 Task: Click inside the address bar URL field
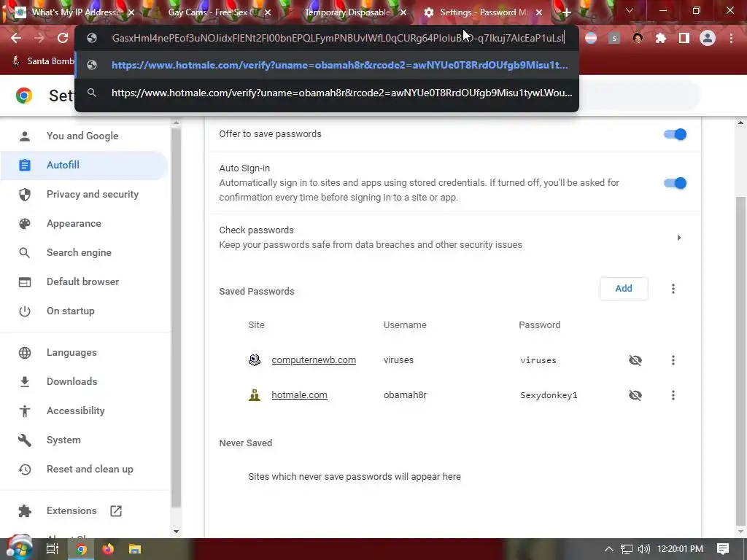337,38
